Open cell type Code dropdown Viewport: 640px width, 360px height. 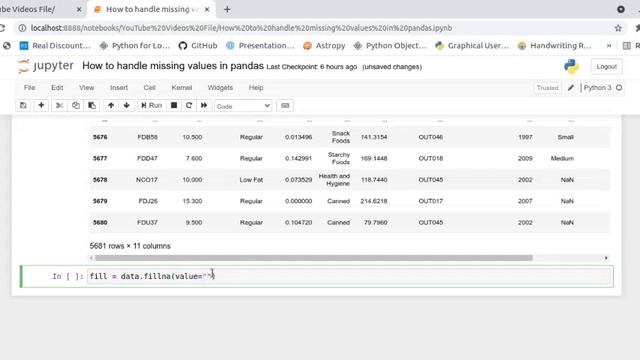[x=243, y=106]
